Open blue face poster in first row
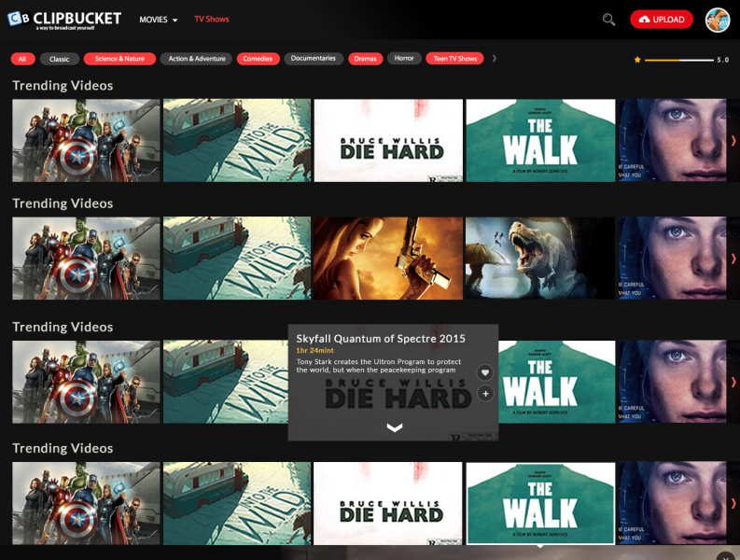 [673, 140]
